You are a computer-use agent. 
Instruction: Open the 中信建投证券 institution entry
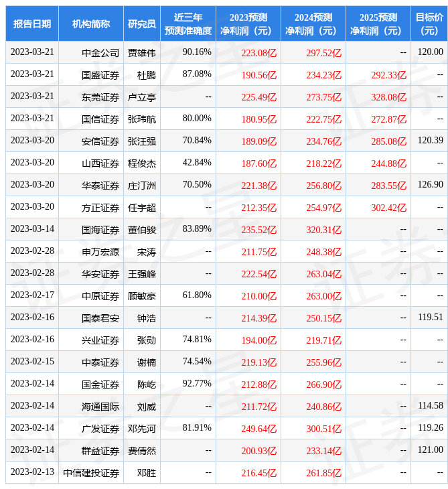(x=91, y=473)
